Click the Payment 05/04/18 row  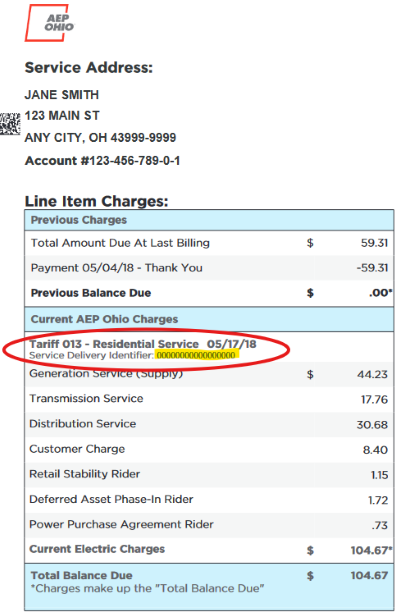[209, 268]
